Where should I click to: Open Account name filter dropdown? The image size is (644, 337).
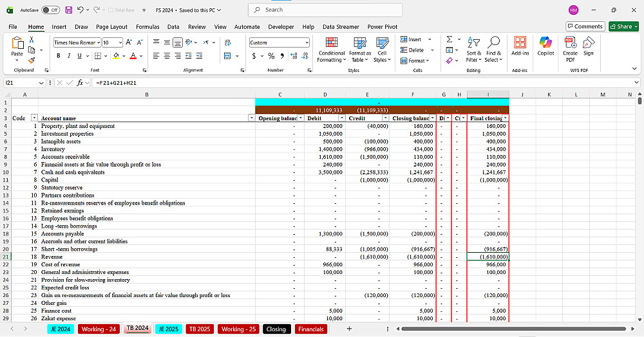251,118
